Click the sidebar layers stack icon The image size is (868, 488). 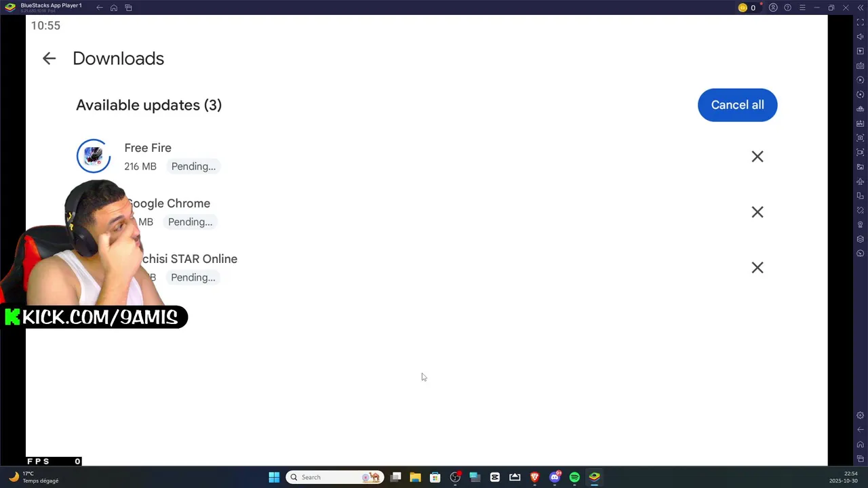861,239
